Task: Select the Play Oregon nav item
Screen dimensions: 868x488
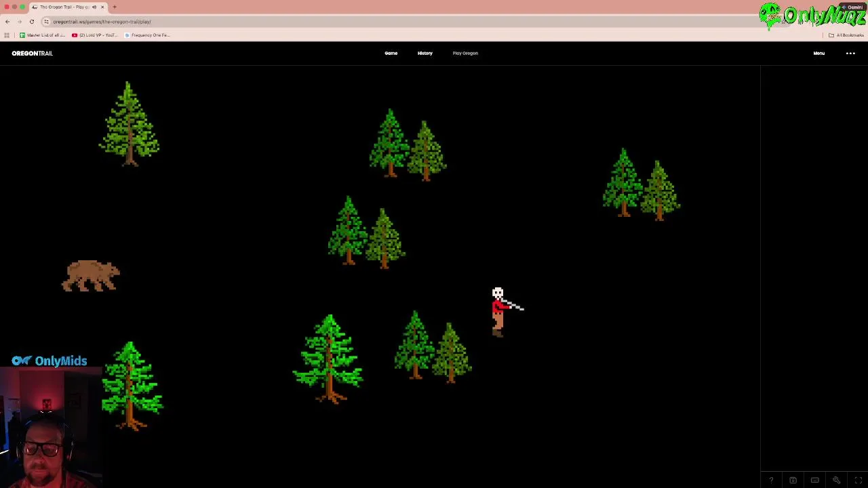Action: pyautogui.click(x=465, y=53)
